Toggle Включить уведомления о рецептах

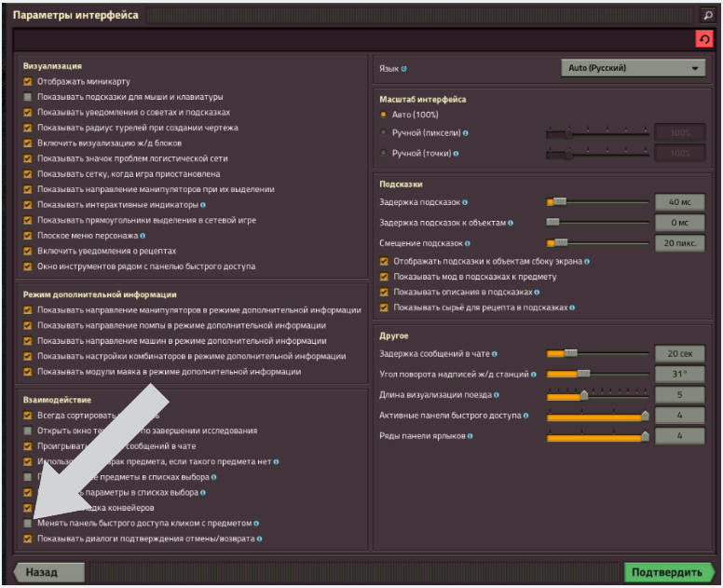coord(28,251)
